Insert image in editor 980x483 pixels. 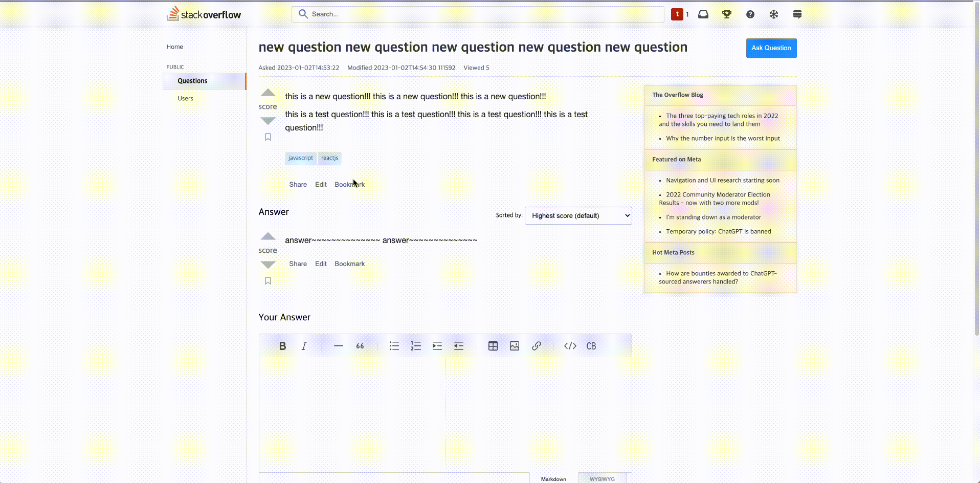[x=514, y=346]
